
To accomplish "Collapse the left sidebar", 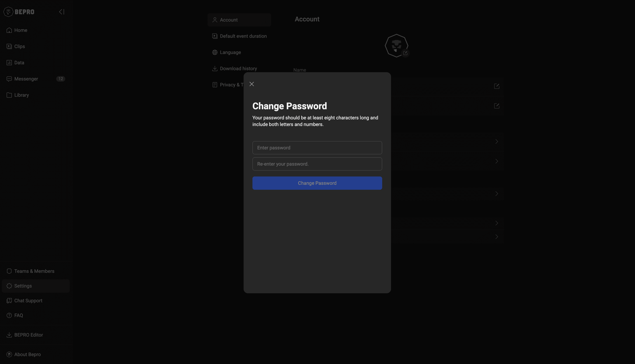I will [x=62, y=12].
